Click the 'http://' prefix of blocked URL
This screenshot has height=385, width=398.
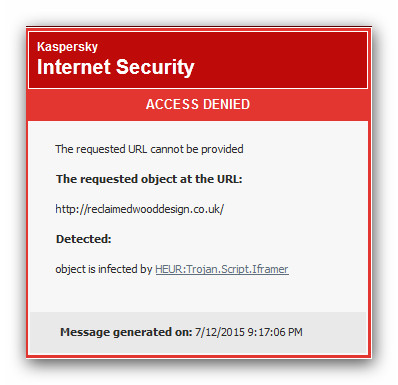(71, 209)
